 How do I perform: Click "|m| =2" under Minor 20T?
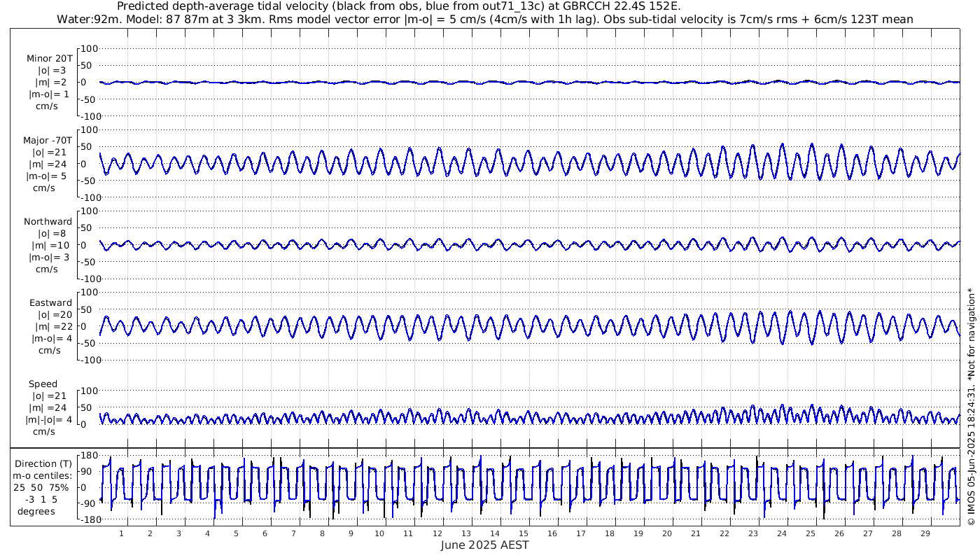click(x=52, y=82)
